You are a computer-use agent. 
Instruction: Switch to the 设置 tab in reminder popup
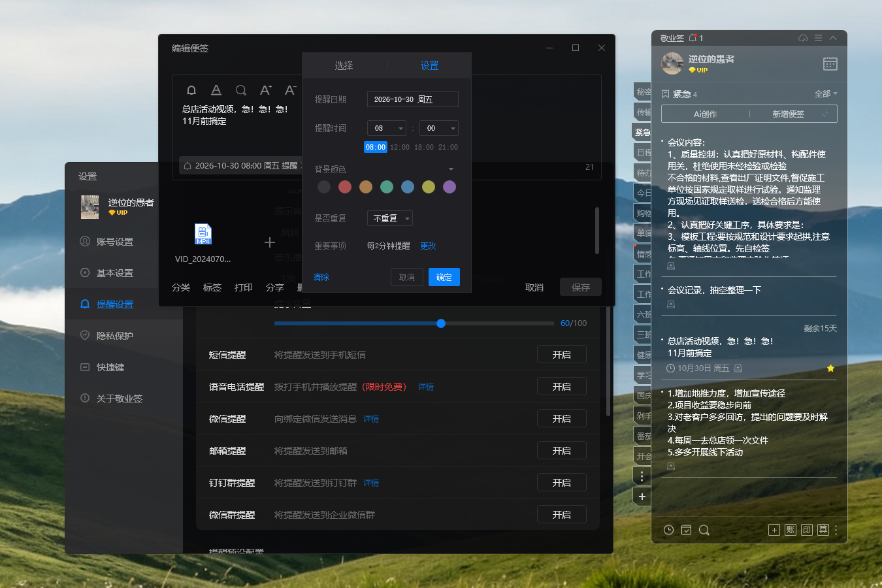pos(429,65)
